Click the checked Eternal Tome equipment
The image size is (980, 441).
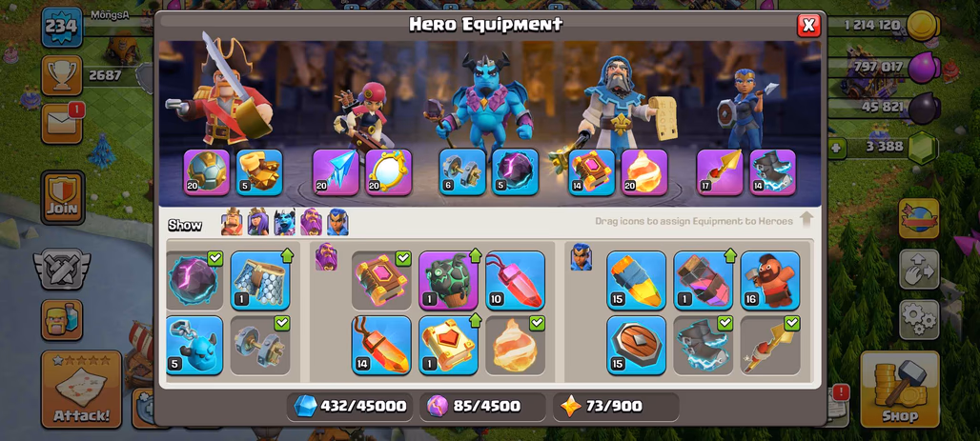(x=381, y=280)
